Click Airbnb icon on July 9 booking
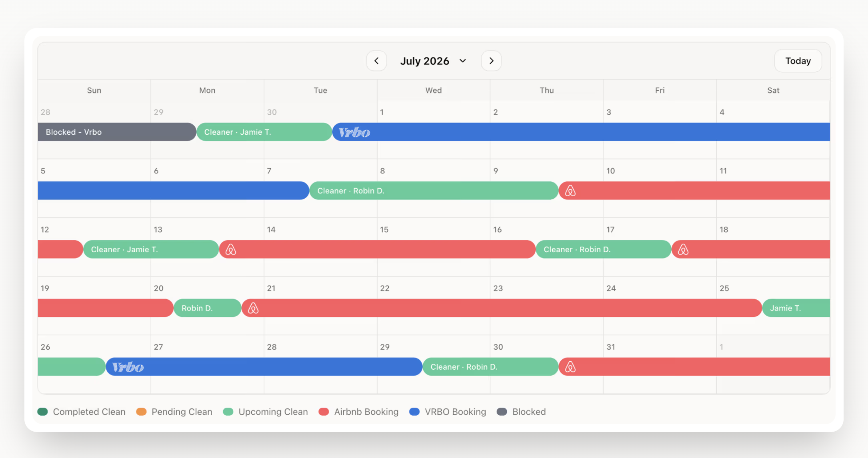This screenshot has width=868, height=458. 570,191
